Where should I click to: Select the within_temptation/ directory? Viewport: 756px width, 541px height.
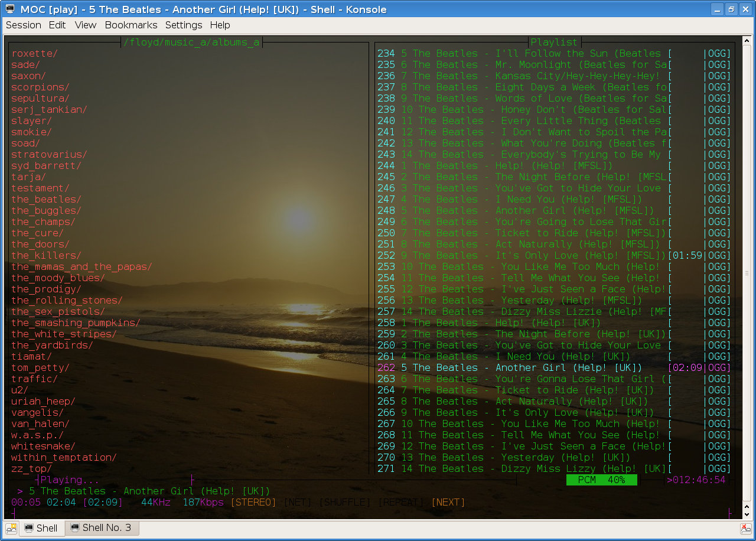tap(64, 458)
